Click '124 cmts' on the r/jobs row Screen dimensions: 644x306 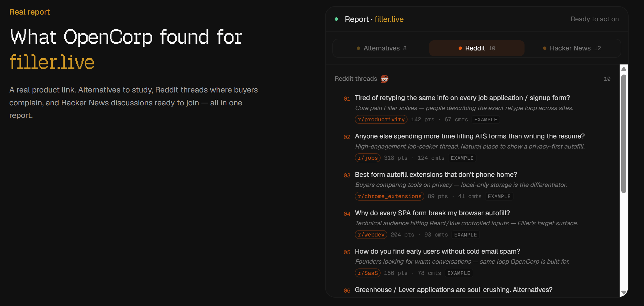coord(431,158)
